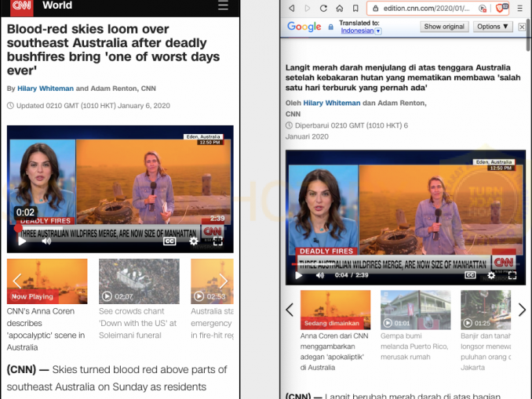Toggle closed captions on left video
The image size is (532, 399).
169,241
